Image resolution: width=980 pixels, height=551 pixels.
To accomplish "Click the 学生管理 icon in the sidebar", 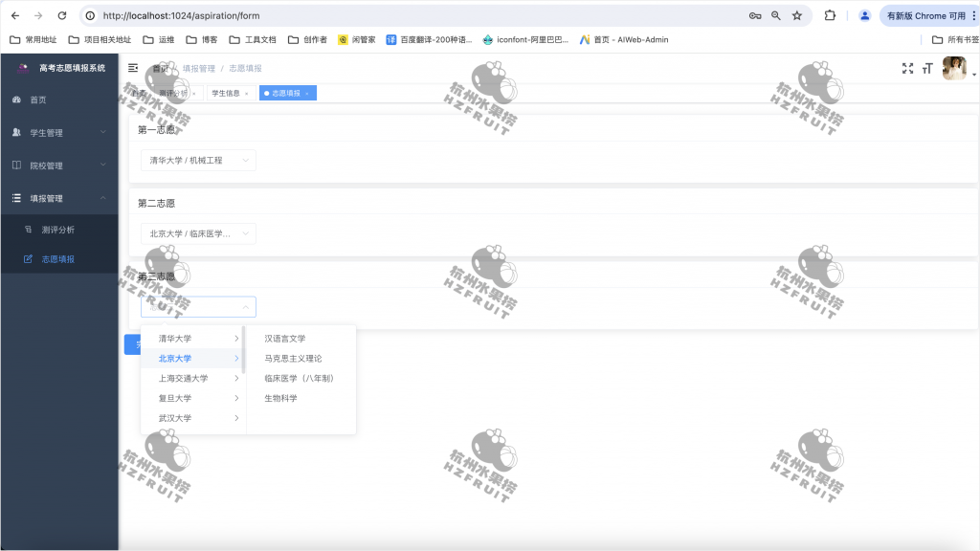I will click(16, 132).
